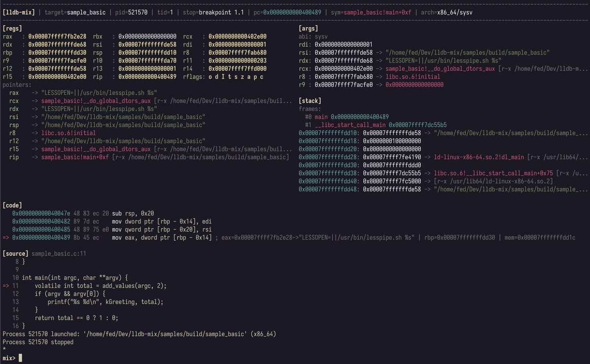Click the rax register value 0x00007ffff7fb2e28
Image resolution: width=590 pixels, height=364 pixels.
pyautogui.click(x=58, y=37)
